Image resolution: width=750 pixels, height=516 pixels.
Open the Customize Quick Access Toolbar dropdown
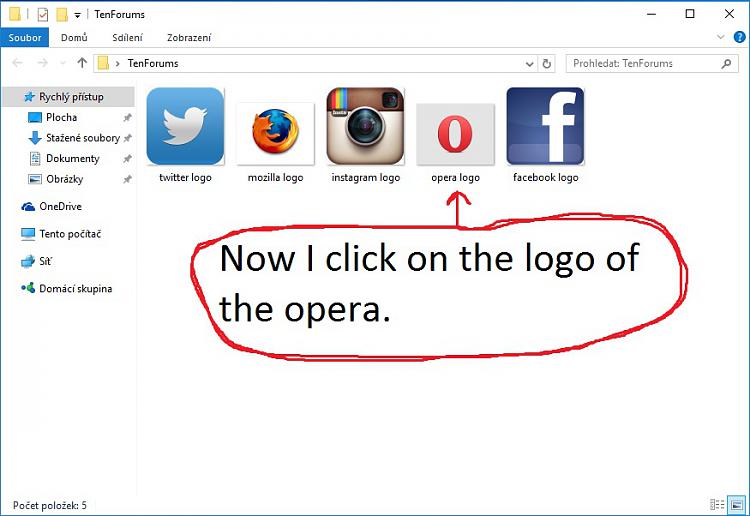[77, 16]
